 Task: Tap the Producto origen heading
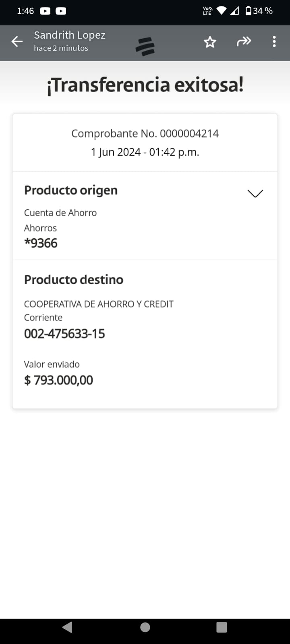71,190
